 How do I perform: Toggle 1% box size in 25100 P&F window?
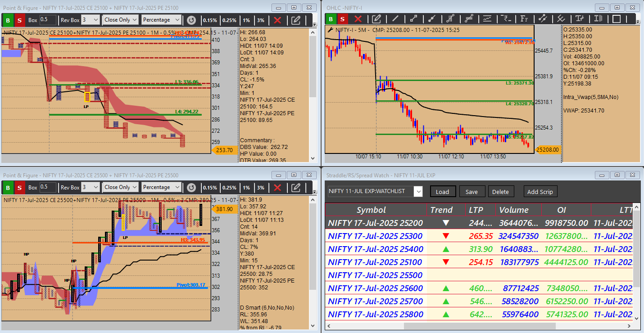[x=246, y=20]
